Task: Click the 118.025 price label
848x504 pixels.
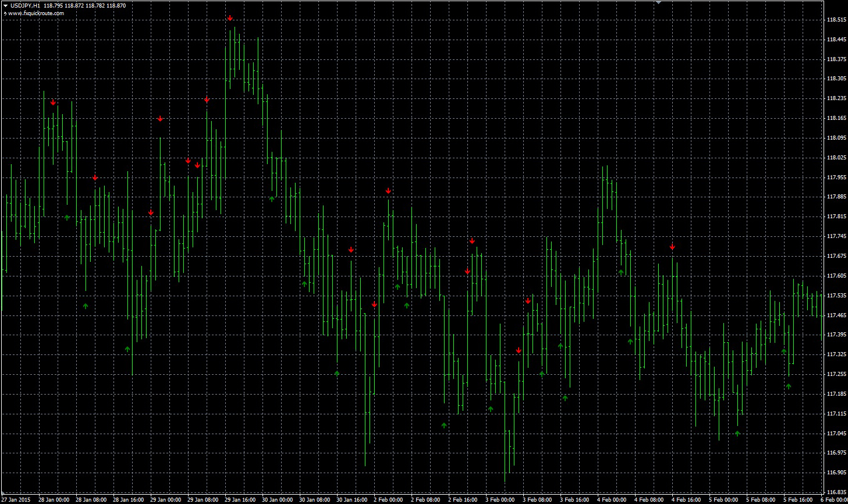Action: click(x=836, y=158)
